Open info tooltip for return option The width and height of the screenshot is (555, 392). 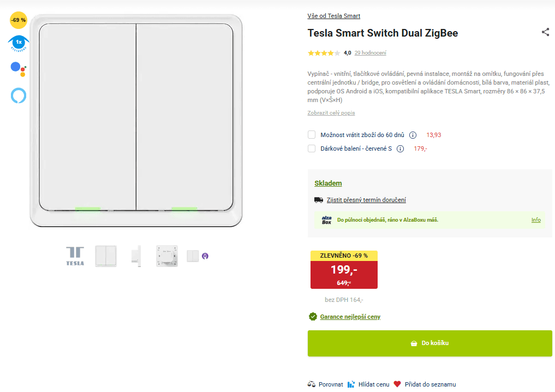(413, 134)
